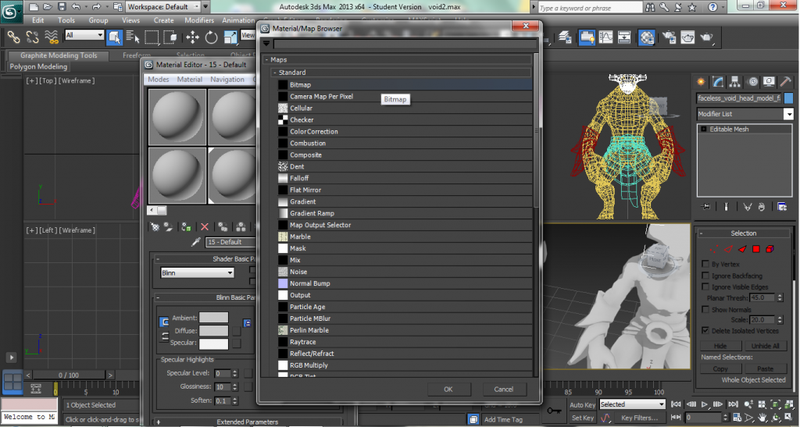Click the Pan View hand icon
Screen dimensions: 800x427
click(x=761, y=417)
